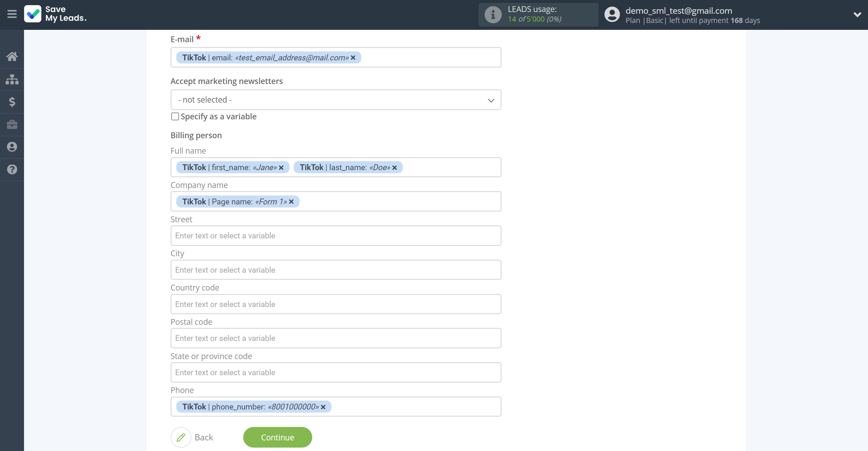Open Accept marketing newsletters dropdown

pyautogui.click(x=336, y=100)
